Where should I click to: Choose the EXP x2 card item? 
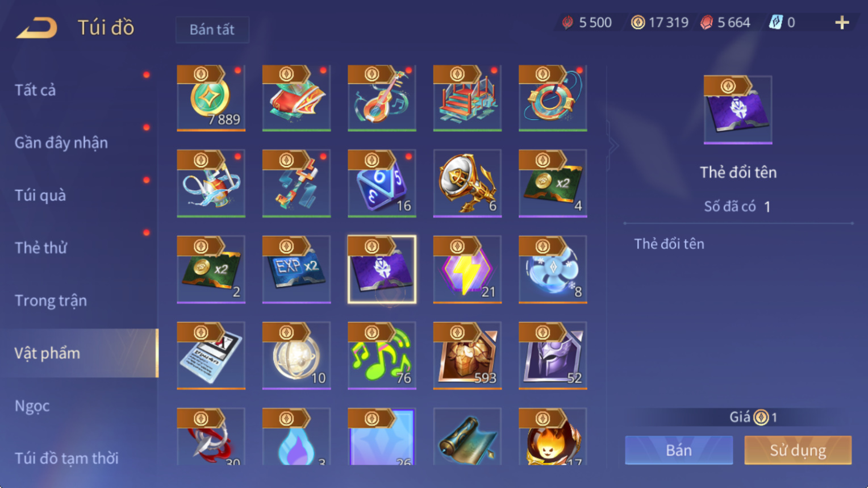tap(296, 269)
